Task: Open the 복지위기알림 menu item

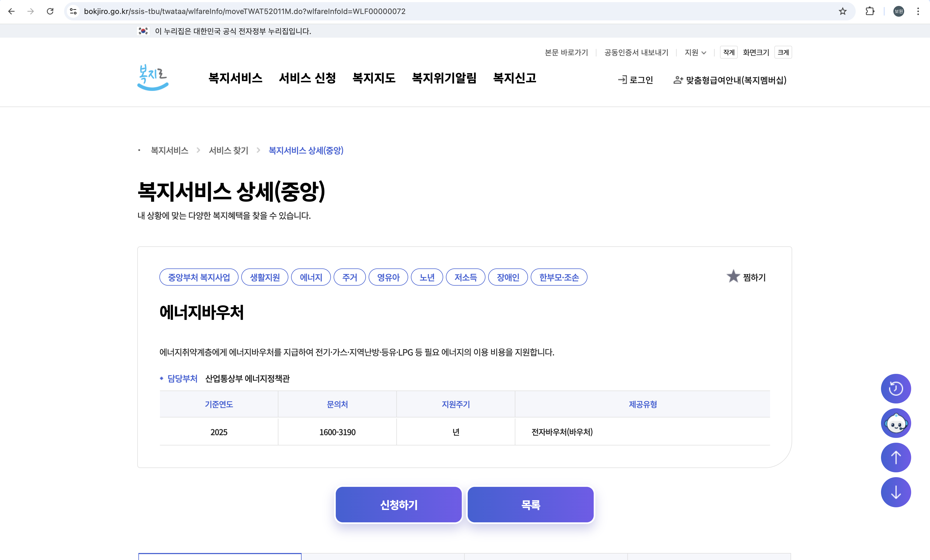Action: [x=444, y=78]
